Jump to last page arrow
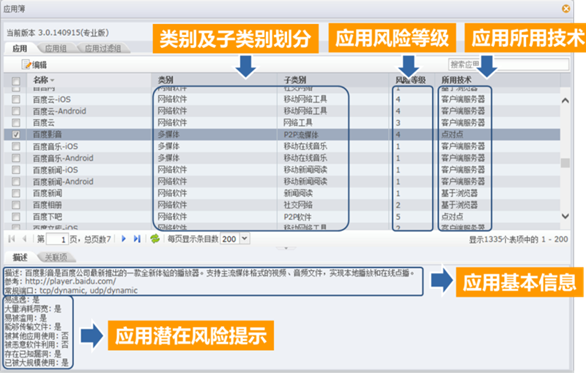Image resolution: width=586 pixels, height=373 pixels. click(x=137, y=239)
